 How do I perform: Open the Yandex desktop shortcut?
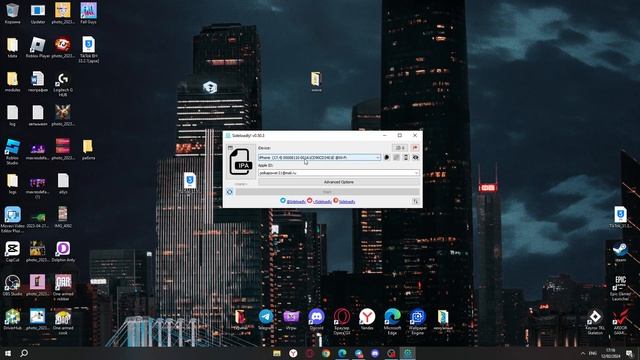[x=367, y=320]
